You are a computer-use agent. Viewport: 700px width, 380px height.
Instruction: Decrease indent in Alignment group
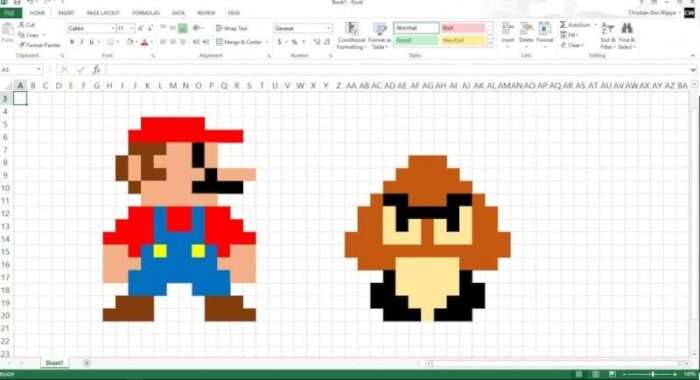pos(196,42)
